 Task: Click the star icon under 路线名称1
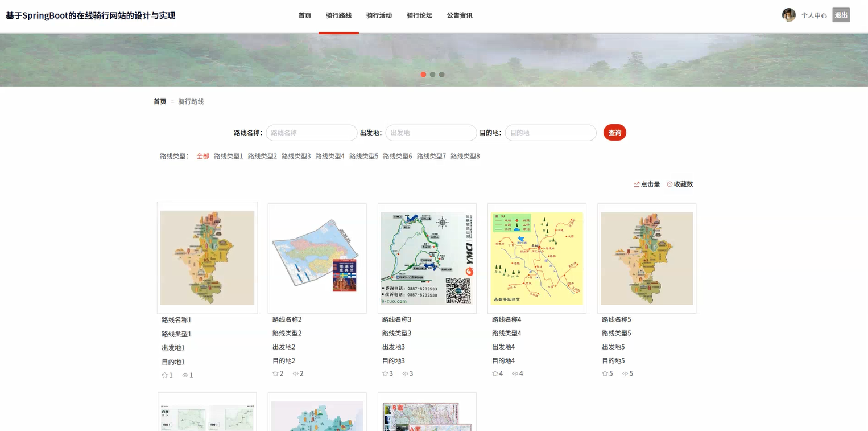coord(164,375)
